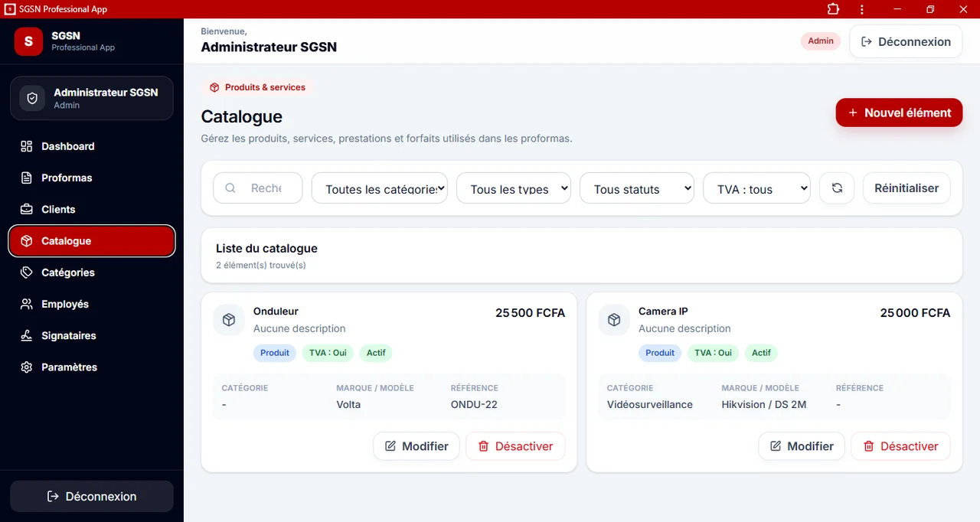
Task: Click the ONDU-22 reference value
Action: tap(474, 404)
